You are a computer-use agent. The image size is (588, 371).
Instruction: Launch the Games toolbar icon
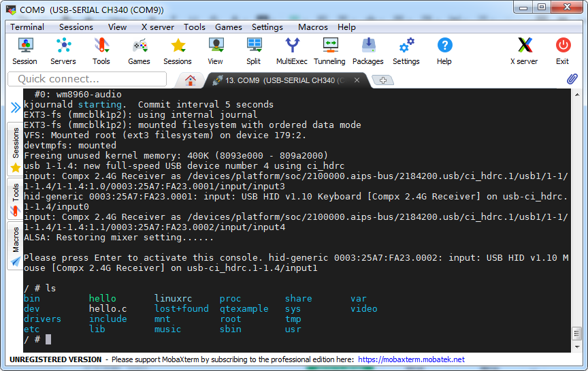tap(140, 51)
